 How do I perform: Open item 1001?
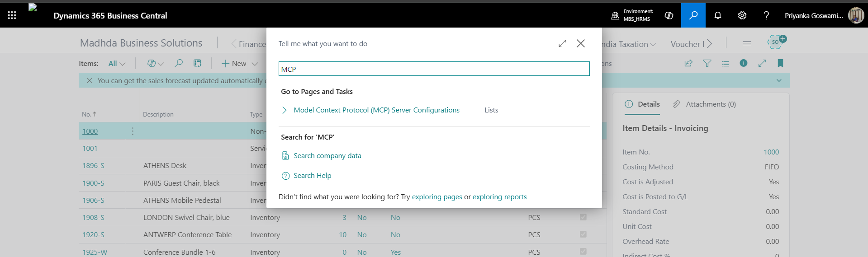[x=90, y=148]
